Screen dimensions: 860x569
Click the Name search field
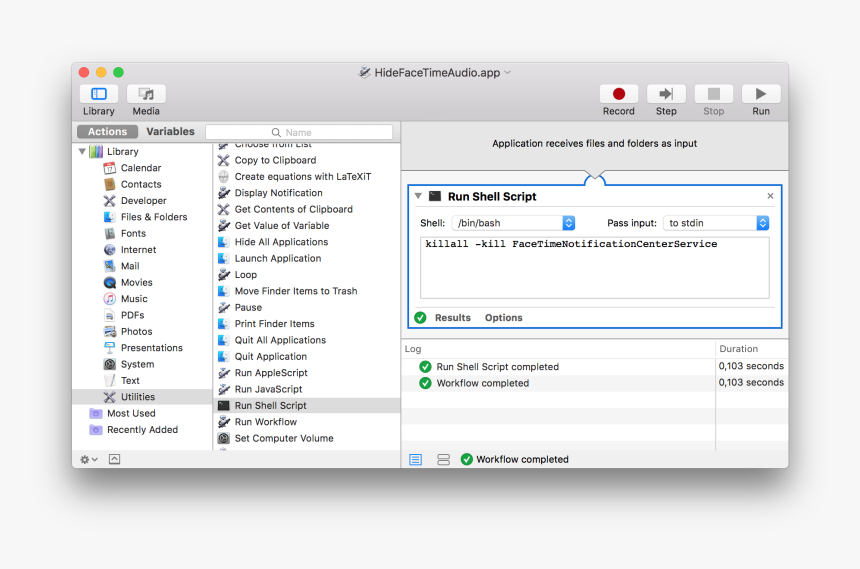pos(299,132)
